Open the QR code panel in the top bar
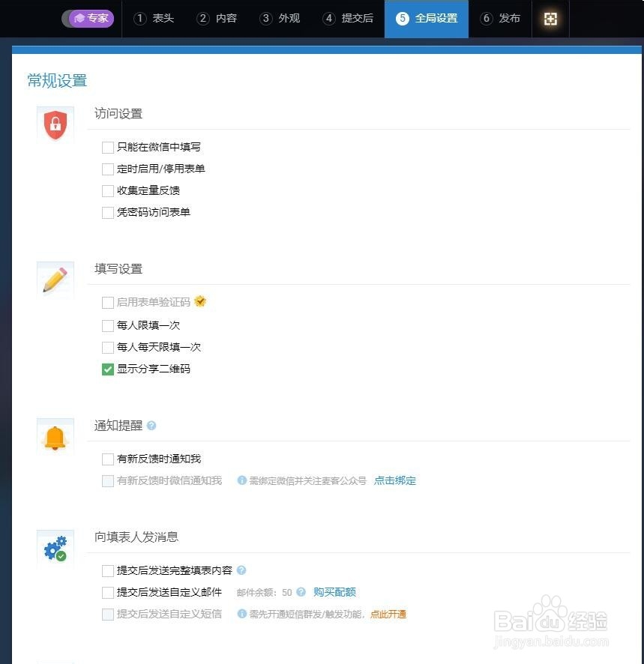644x664 pixels. 550,19
